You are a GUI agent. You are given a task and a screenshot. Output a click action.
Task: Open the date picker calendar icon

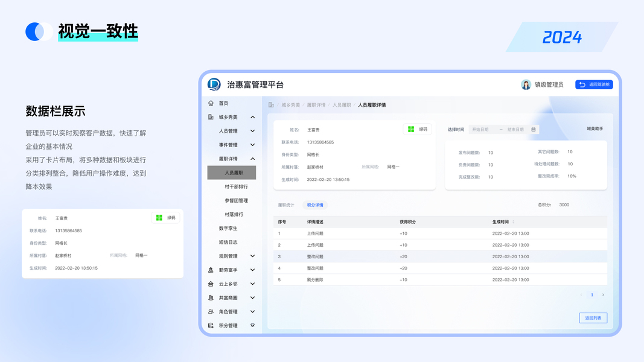(x=534, y=130)
